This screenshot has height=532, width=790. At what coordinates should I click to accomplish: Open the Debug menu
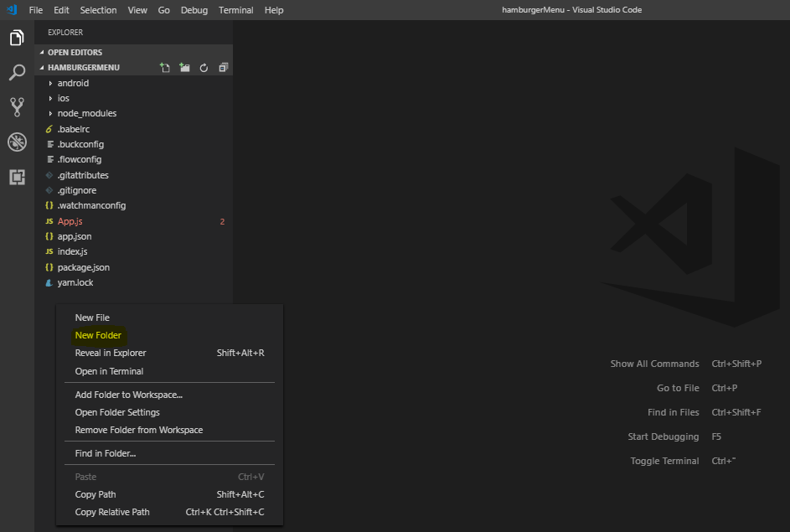[194, 9]
